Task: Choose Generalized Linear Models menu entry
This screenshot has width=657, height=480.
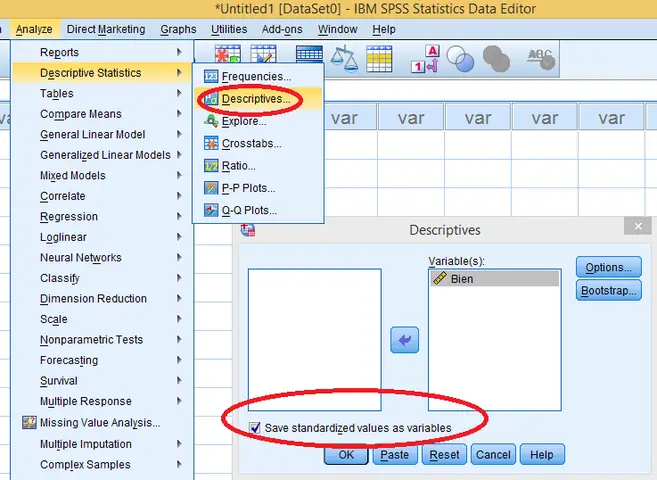Action: pyautogui.click(x=102, y=155)
